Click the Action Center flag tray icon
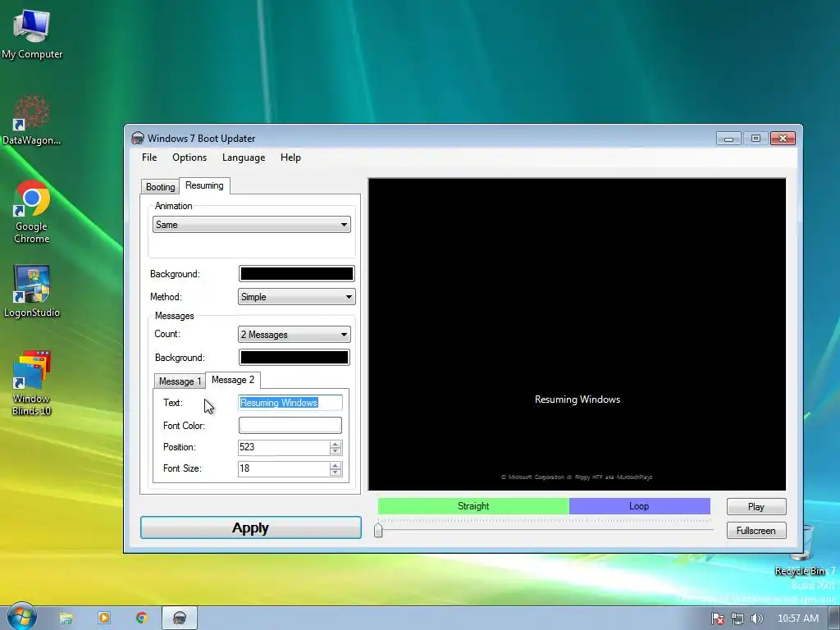Viewport: 840px width, 630px height. tap(717, 619)
